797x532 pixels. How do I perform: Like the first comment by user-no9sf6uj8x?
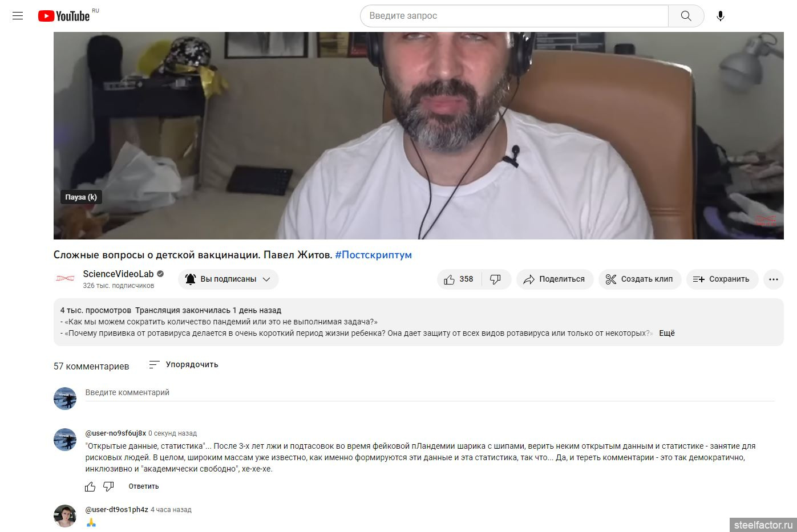pos(90,486)
